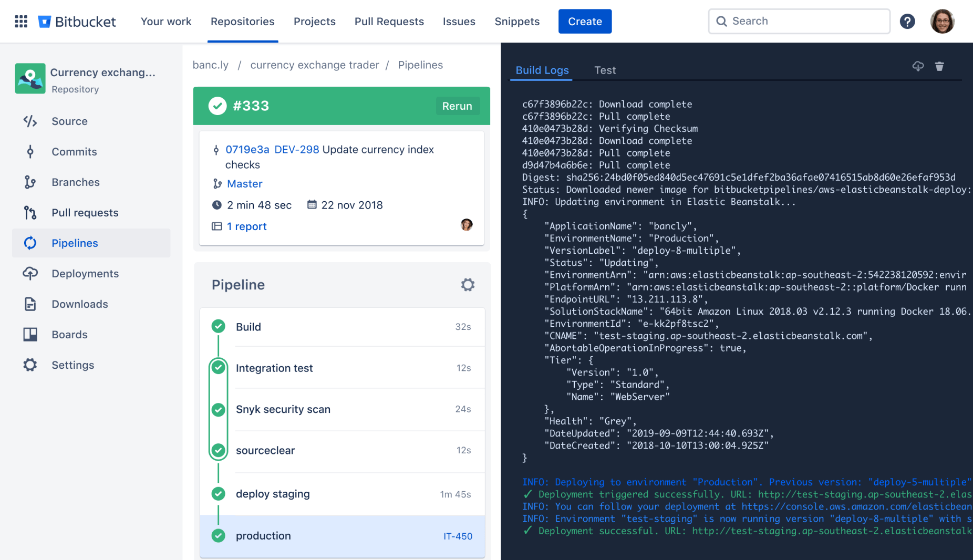Open Boards in the sidebar
Viewport: 973px width, 560px height.
click(x=69, y=335)
